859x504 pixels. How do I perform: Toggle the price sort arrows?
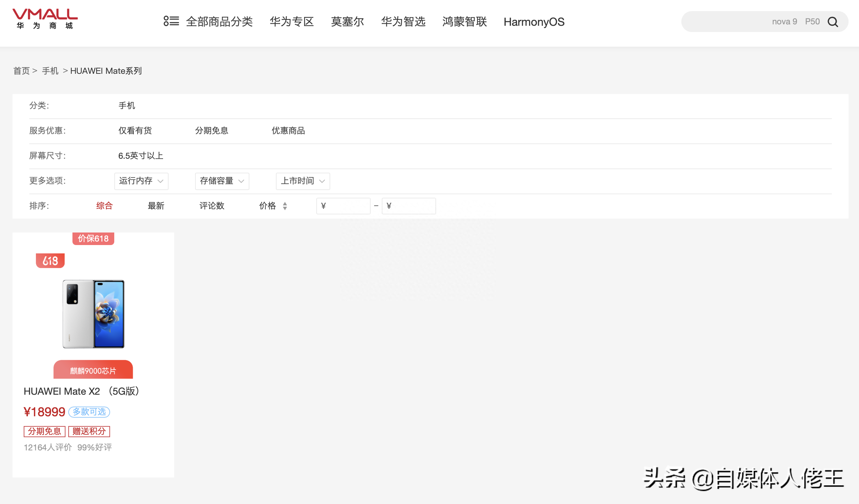click(285, 206)
